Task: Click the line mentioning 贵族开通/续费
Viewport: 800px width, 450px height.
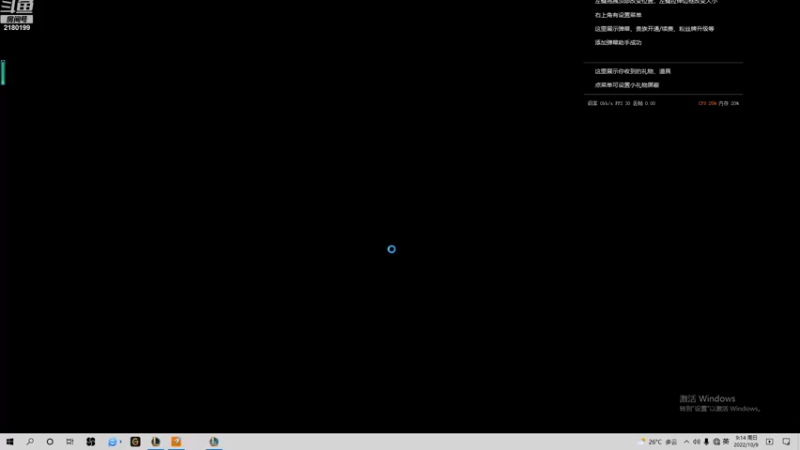Action: pos(654,29)
